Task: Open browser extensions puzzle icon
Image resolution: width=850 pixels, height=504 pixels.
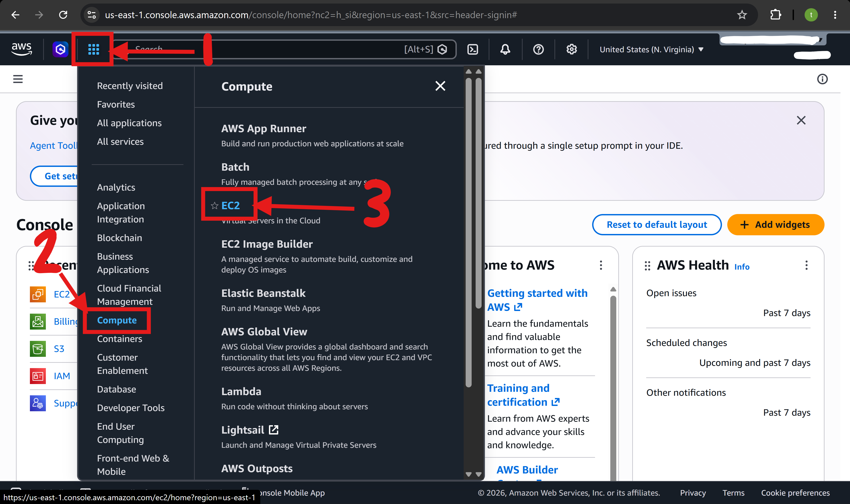Action: 776,15
